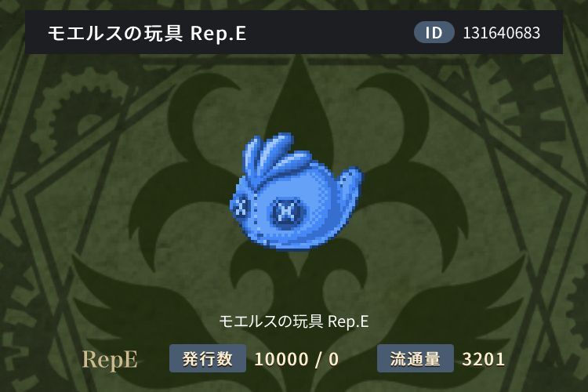Click the blue fish toy sprite
The width and height of the screenshot is (588, 392).
click(x=296, y=191)
